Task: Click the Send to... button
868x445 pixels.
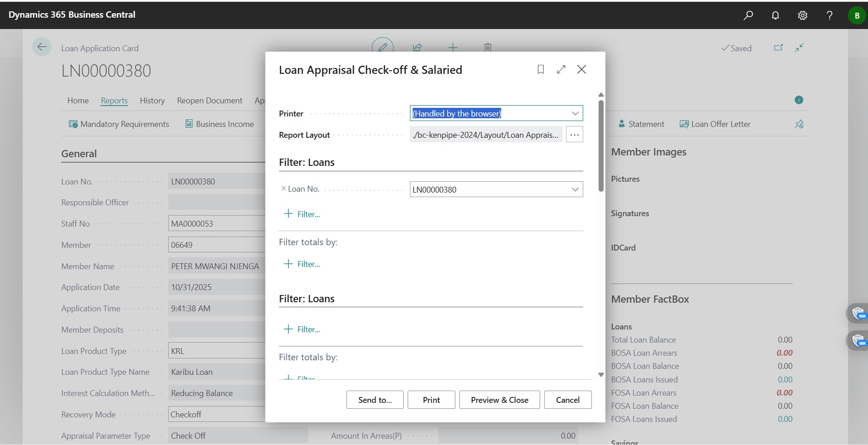Action: pos(374,400)
